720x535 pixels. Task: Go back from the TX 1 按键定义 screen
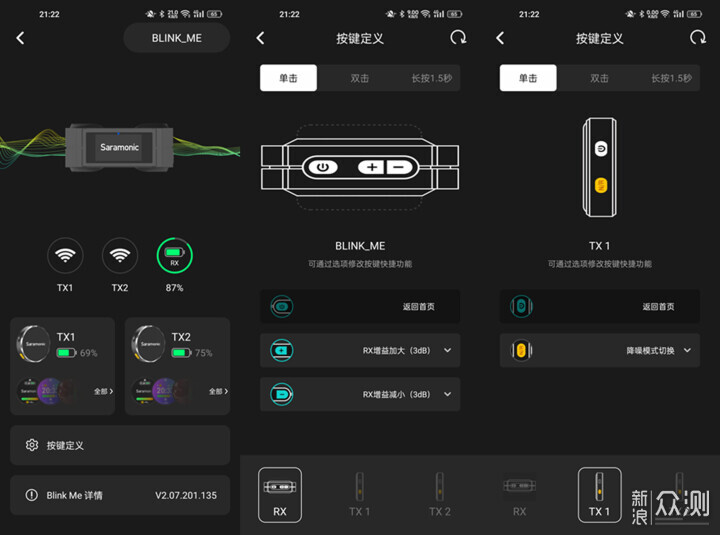point(501,38)
